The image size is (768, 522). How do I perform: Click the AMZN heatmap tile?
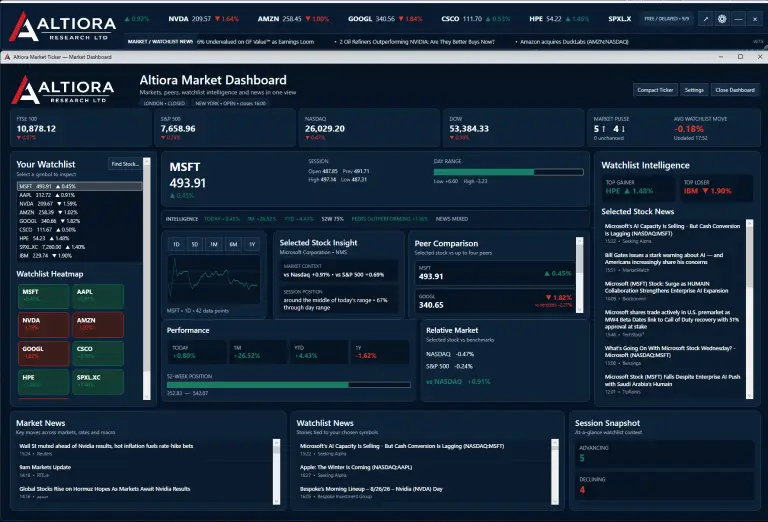point(98,325)
